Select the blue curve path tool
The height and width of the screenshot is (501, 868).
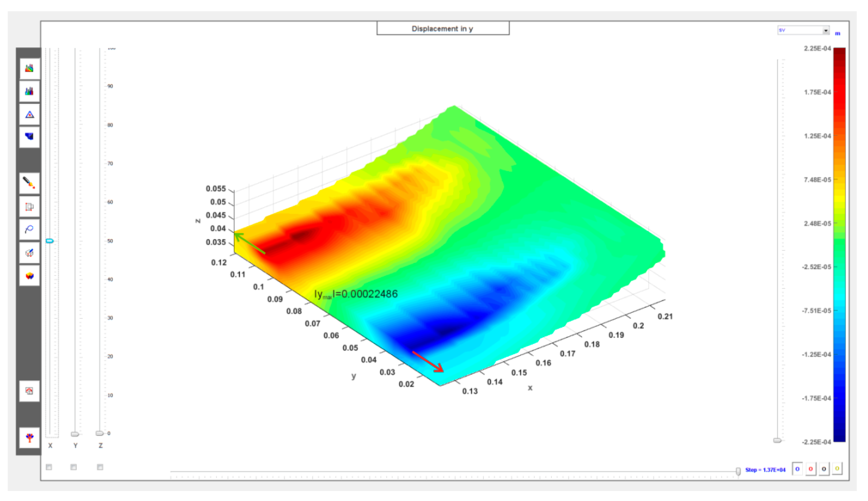point(29,229)
